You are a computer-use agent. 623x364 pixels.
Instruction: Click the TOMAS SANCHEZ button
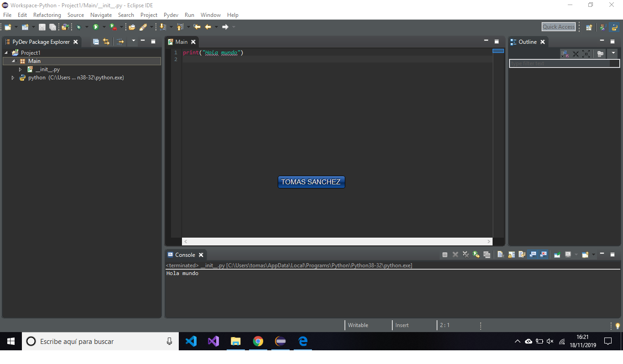[x=311, y=182]
